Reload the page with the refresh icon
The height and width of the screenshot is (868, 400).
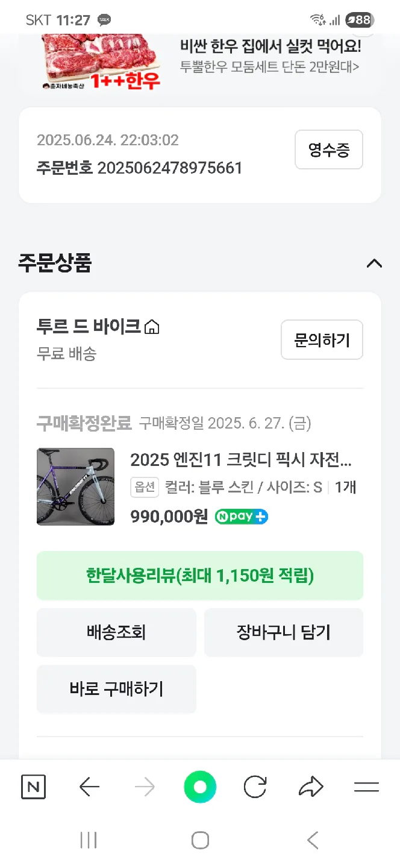coord(255,787)
